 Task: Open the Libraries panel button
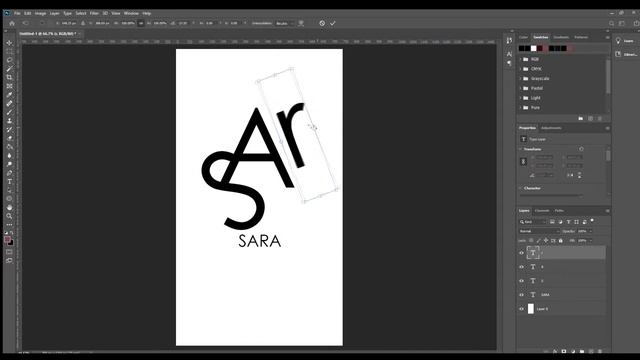coord(626,54)
